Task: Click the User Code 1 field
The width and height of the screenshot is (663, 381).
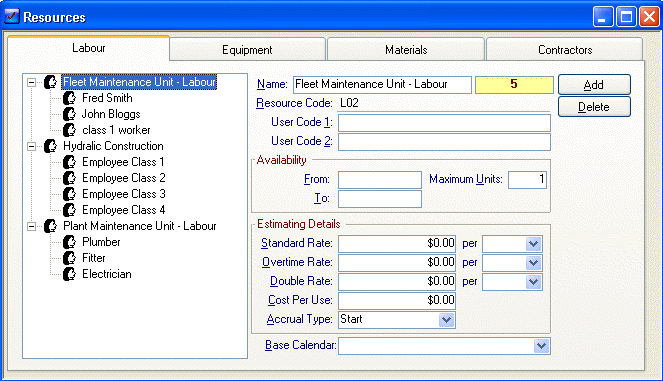Action: pyautogui.click(x=444, y=123)
